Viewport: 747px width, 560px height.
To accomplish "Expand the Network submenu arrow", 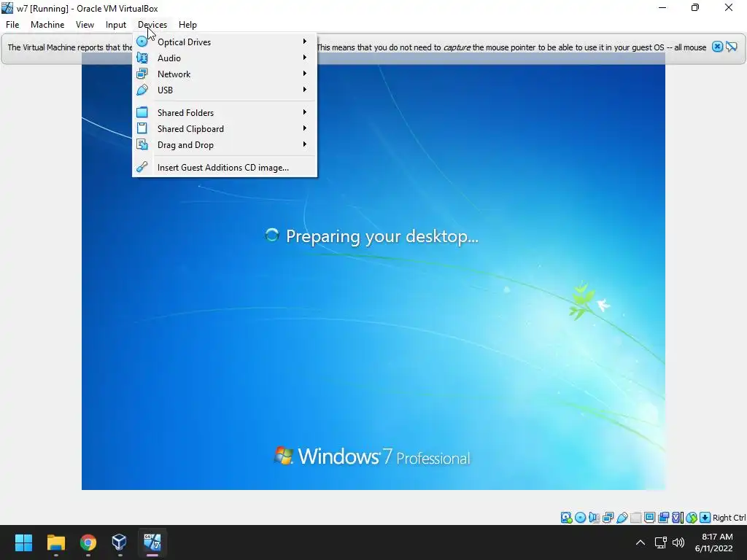I will [304, 74].
